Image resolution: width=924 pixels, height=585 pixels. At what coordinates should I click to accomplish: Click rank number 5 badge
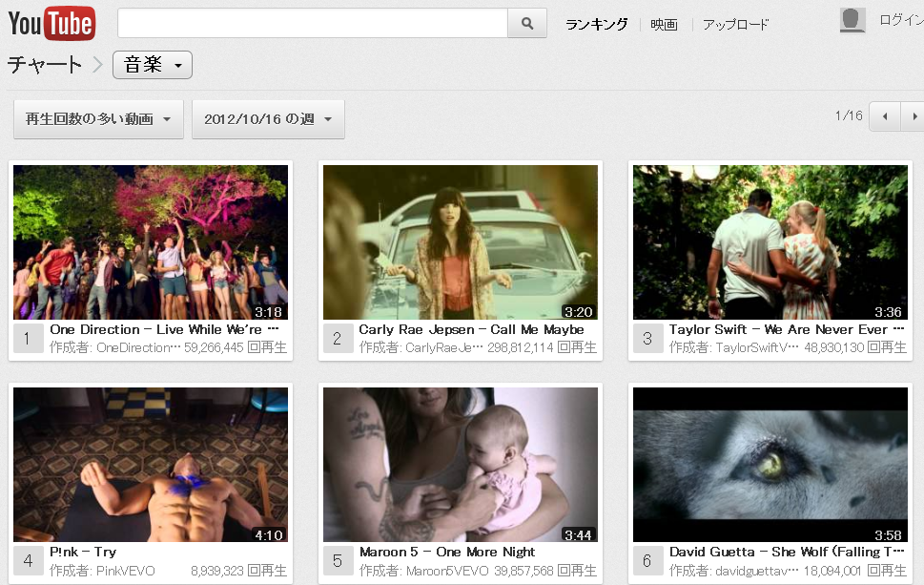pos(338,561)
